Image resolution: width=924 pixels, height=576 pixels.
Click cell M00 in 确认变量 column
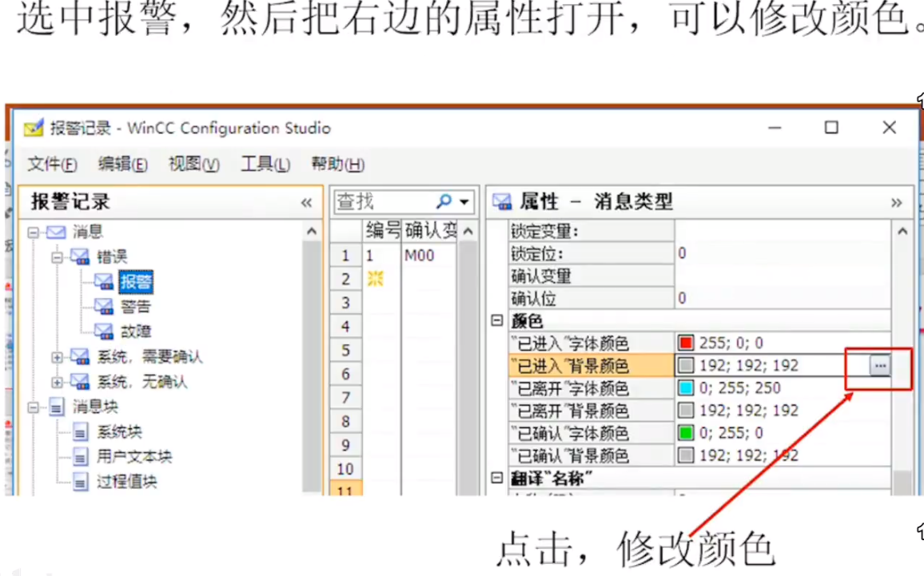click(428, 256)
